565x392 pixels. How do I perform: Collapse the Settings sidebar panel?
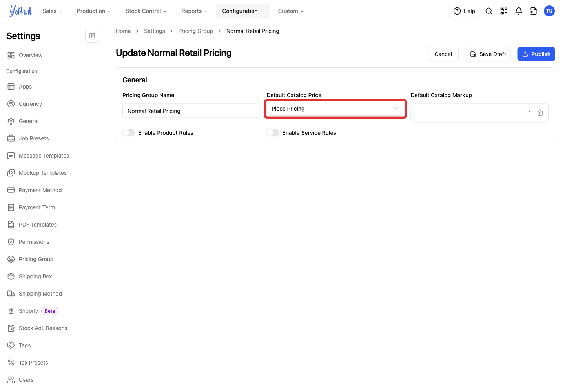[x=92, y=36]
